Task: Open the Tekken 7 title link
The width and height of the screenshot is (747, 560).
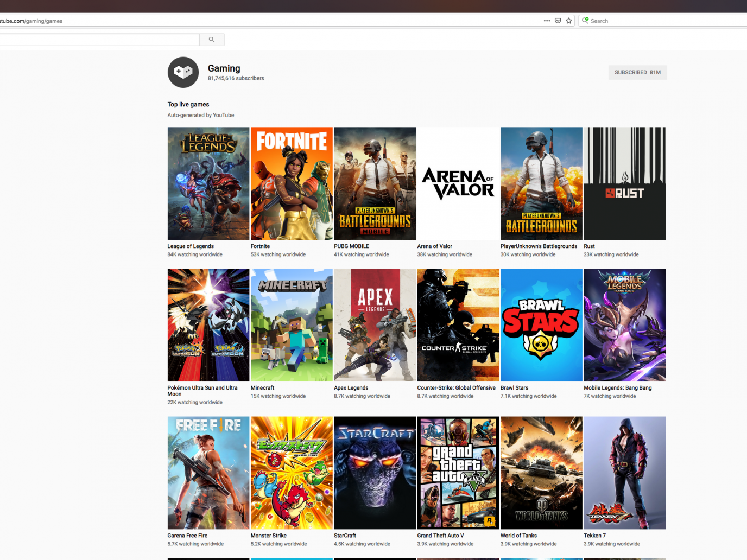Action: click(x=594, y=536)
